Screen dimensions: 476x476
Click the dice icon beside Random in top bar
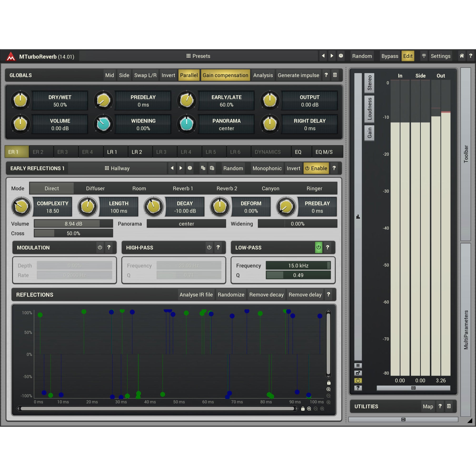click(x=341, y=56)
